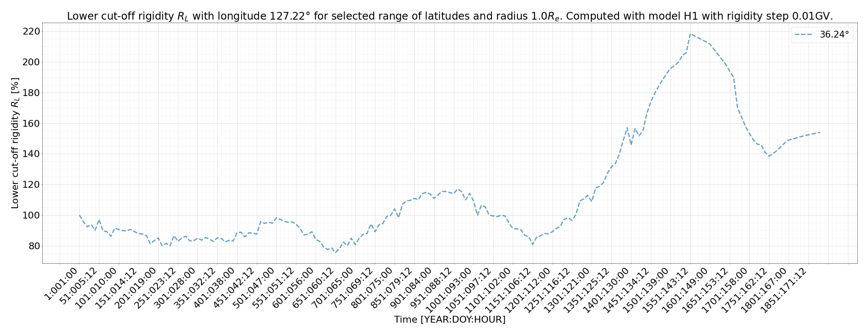Viewport: 868px width, 335px height.
Task: Click x-axis tick label 851:079:12
Action: [392, 288]
